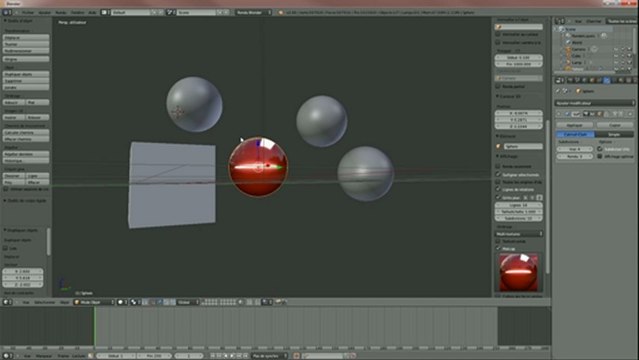The height and width of the screenshot is (360, 639).
Task: Click the OpenGL render icon in 3D header
Action: pyautogui.click(x=279, y=302)
